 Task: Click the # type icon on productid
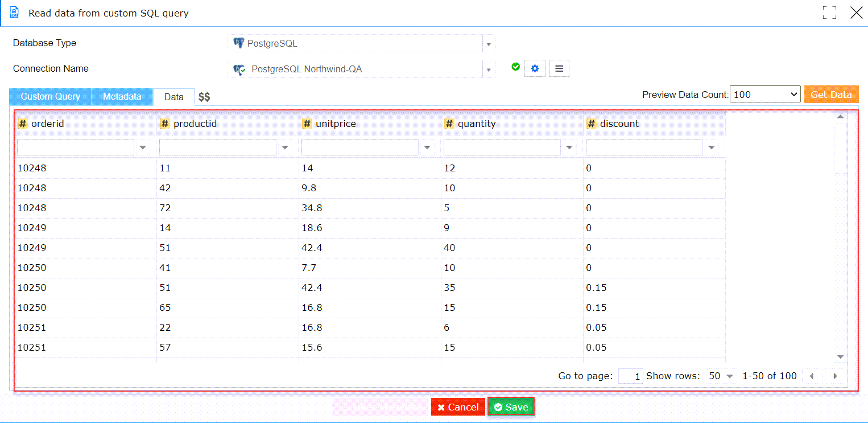165,124
